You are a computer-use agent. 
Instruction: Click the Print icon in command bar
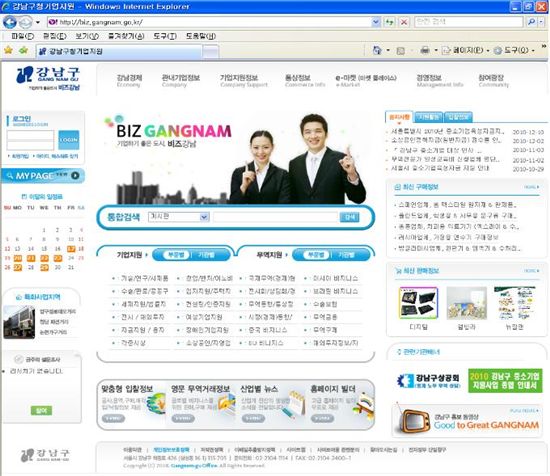tap(425, 51)
